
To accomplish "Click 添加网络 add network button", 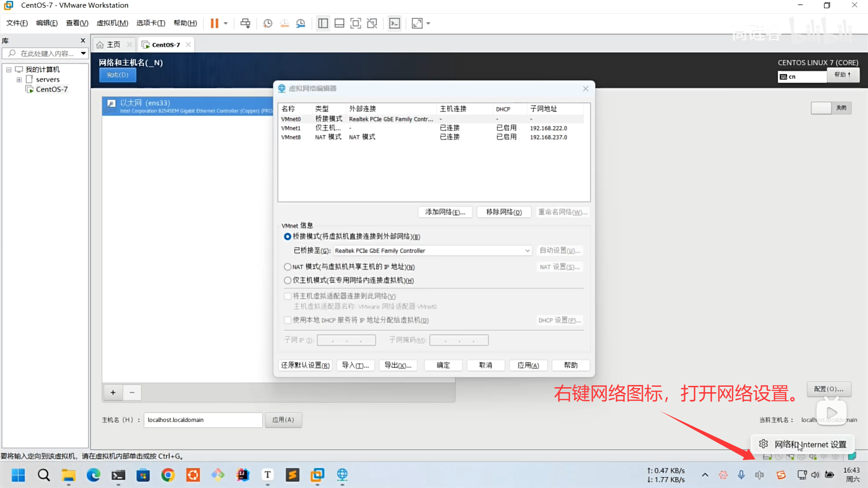I will (x=445, y=212).
